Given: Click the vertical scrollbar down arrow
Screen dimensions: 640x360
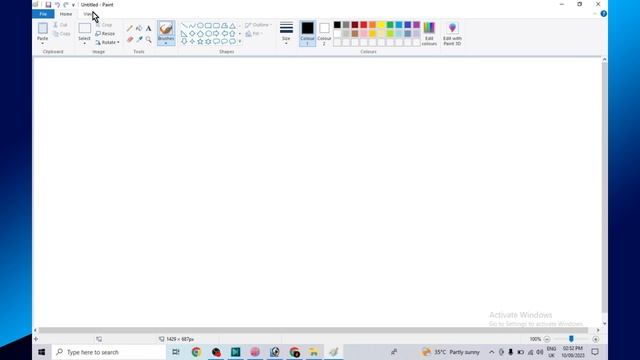Looking at the screenshot, I should tap(604, 323).
